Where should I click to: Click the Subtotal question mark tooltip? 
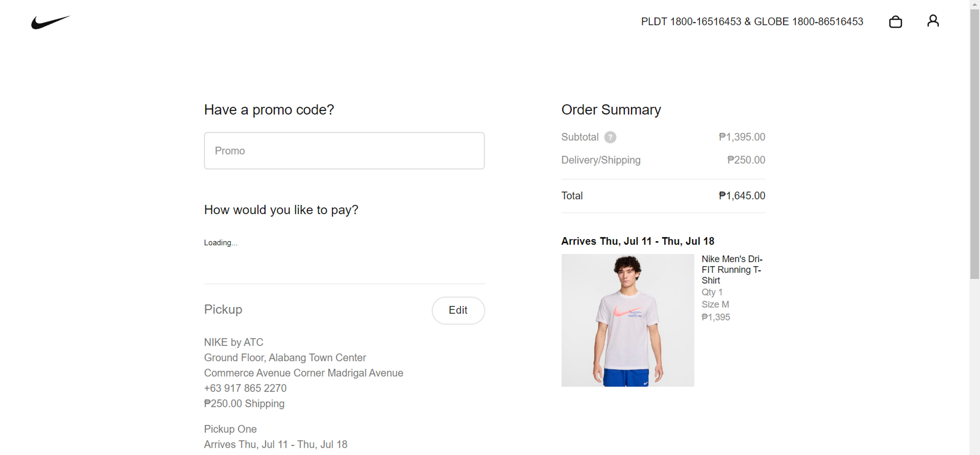(x=611, y=137)
